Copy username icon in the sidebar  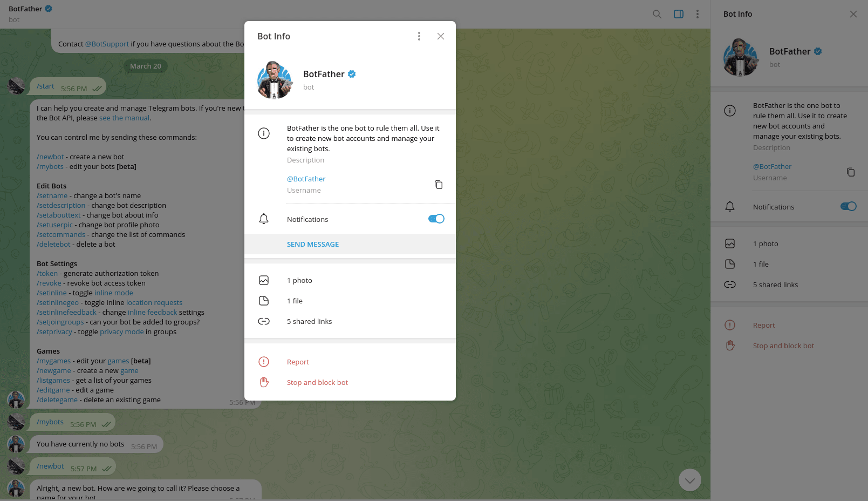click(851, 172)
